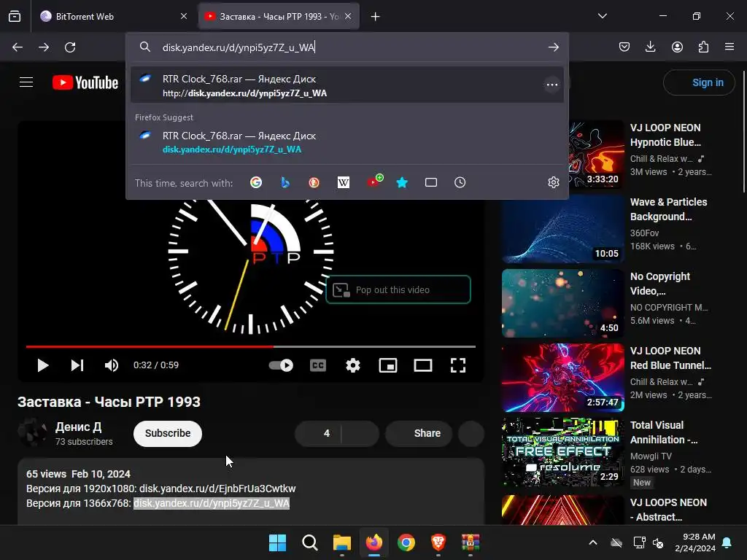Search history with the clock icon
Image resolution: width=747 pixels, height=560 pixels.
(460, 182)
